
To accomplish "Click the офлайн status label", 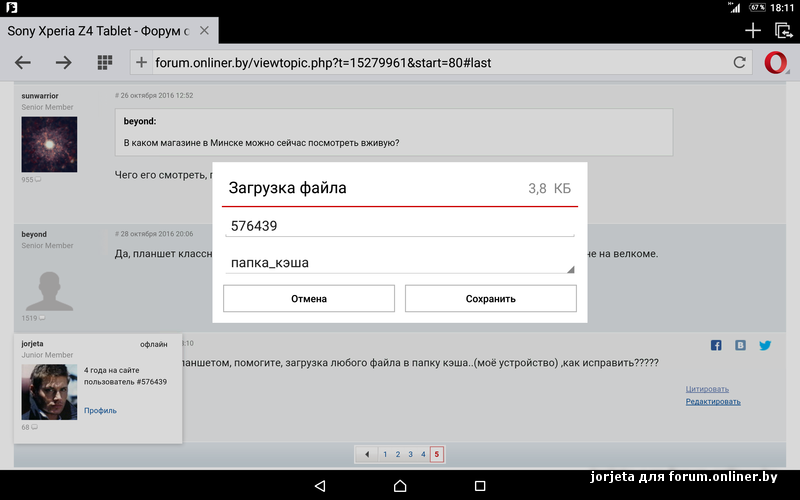I will point(154,344).
